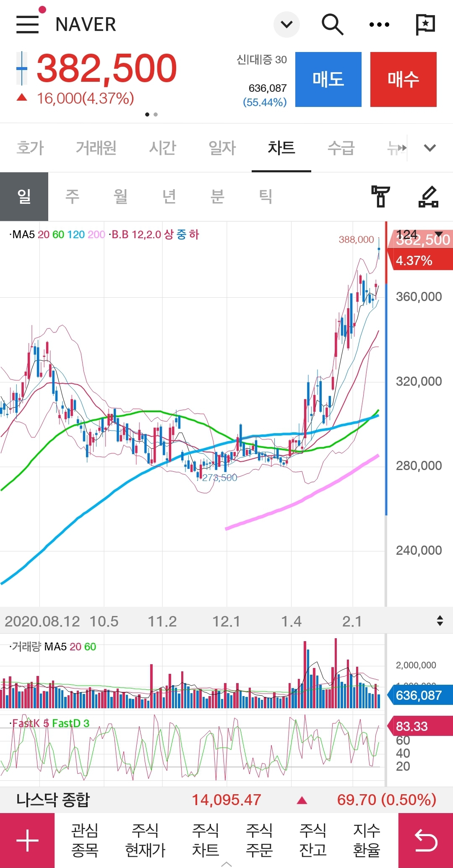This screenshot has width=453, height=868.
Task: Open chart settings paint roller icon
Action: tap(380, 196)
